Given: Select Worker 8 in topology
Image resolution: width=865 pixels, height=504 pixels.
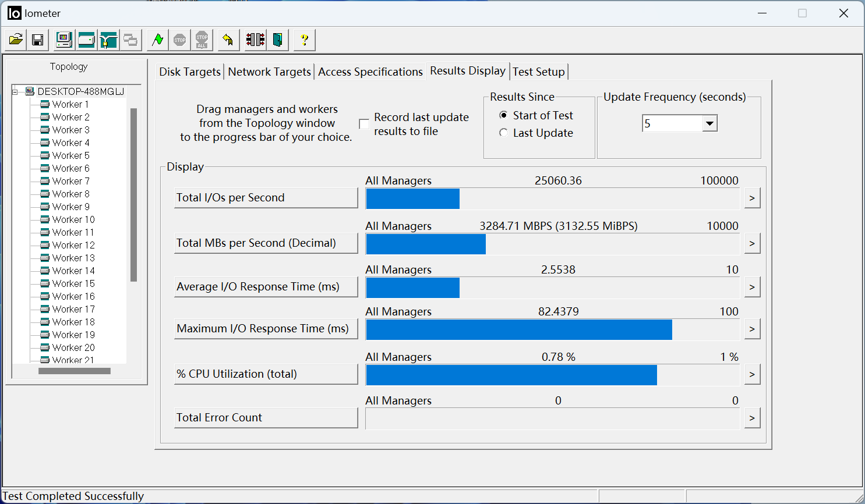Looking at the screenshot, I should pos(70,194).
